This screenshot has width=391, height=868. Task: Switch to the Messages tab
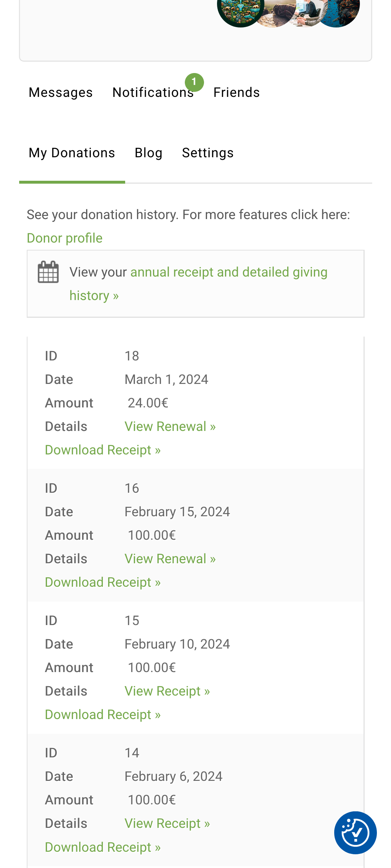tap(61, 93)
